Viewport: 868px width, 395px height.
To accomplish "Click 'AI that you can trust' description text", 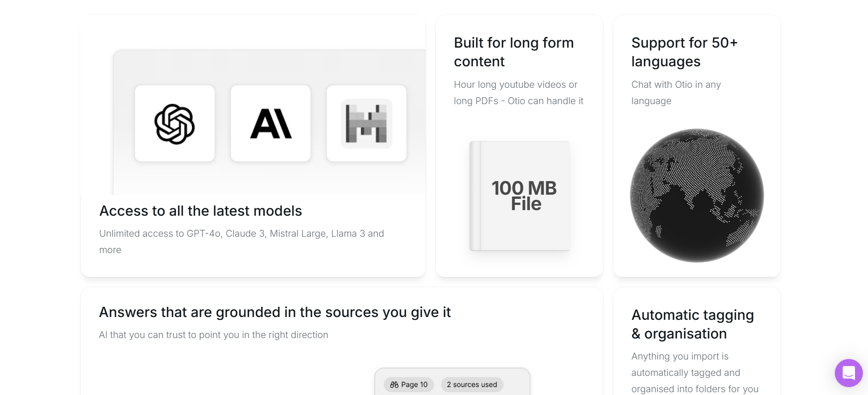I will tap(213, 335).
